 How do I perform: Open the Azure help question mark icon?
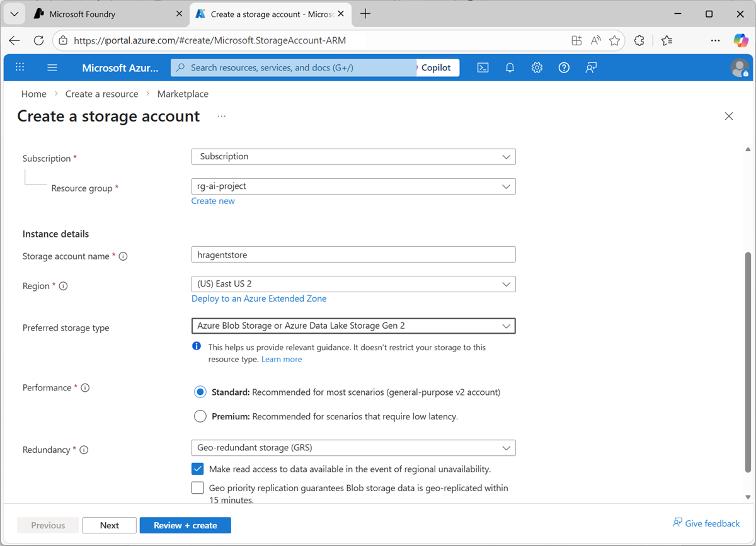coord(564,67)
